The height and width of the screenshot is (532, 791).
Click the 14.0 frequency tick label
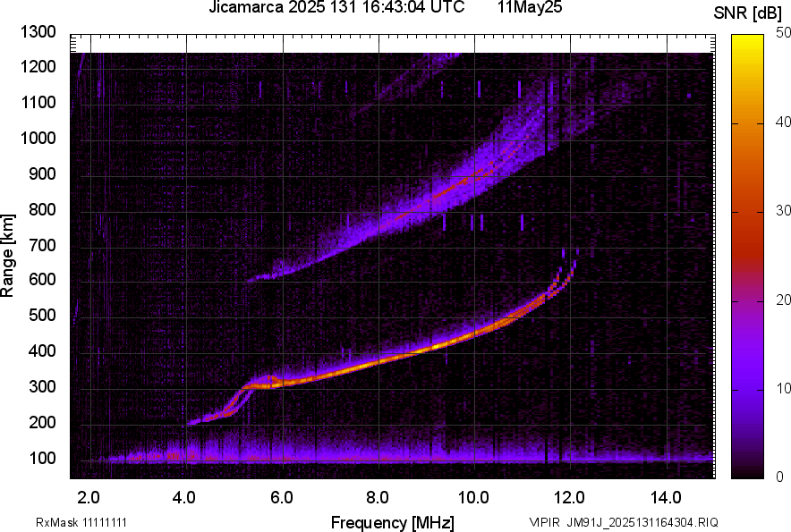tap(666, 498)
